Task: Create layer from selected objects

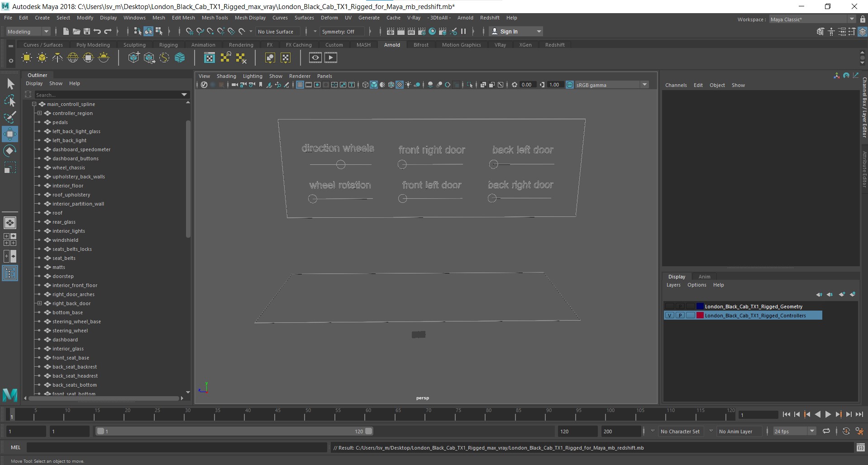Action: coord(853,294)
